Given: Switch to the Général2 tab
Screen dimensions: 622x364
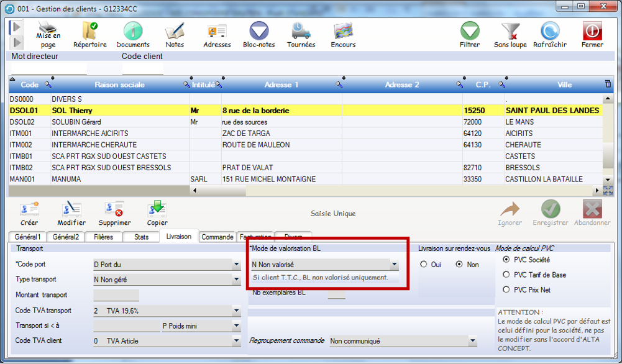Looking at the screenshot, I should [x=66, y=237].
